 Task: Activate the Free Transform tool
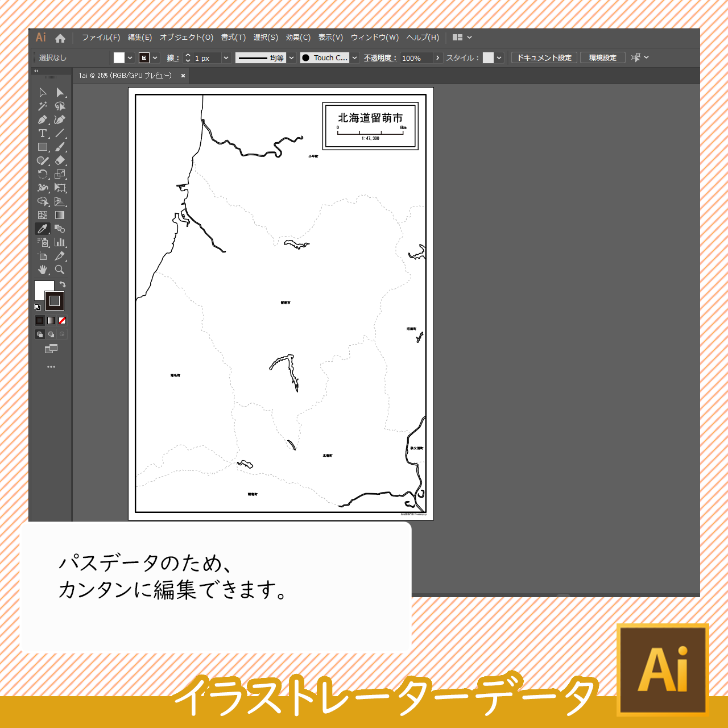[x=60, y=188]
